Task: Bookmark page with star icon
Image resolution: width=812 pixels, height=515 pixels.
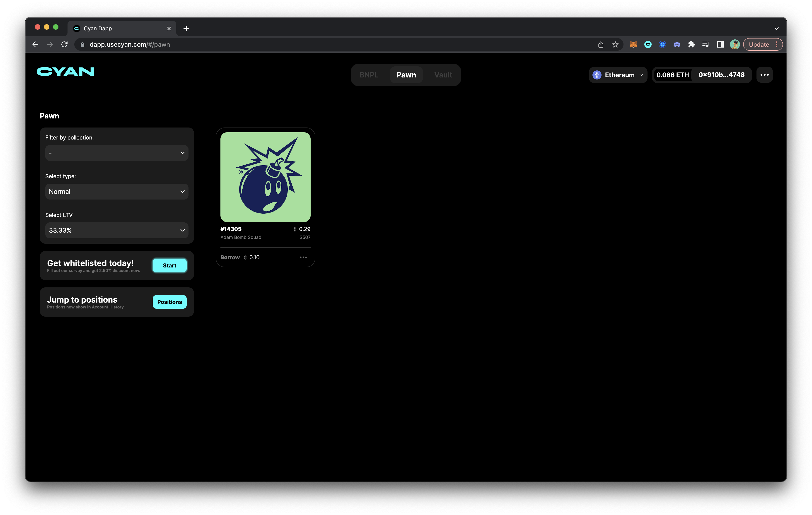Action: point(615,44)
